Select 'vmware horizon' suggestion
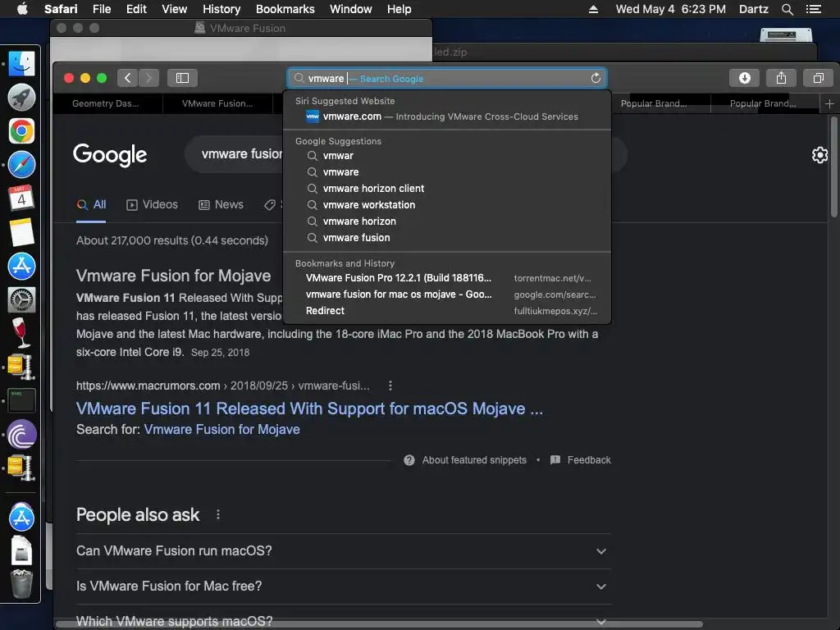The height and width of the screenshot is (630, 840). 447,221
